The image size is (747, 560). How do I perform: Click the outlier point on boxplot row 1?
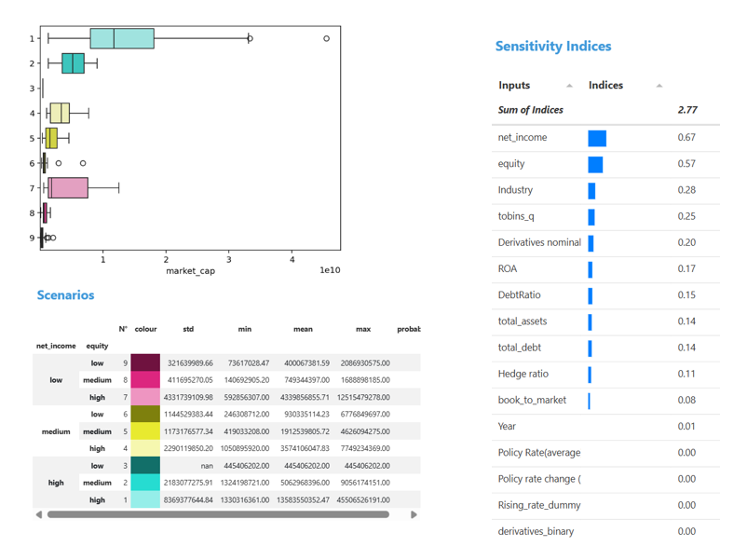(x=326, y=39)
